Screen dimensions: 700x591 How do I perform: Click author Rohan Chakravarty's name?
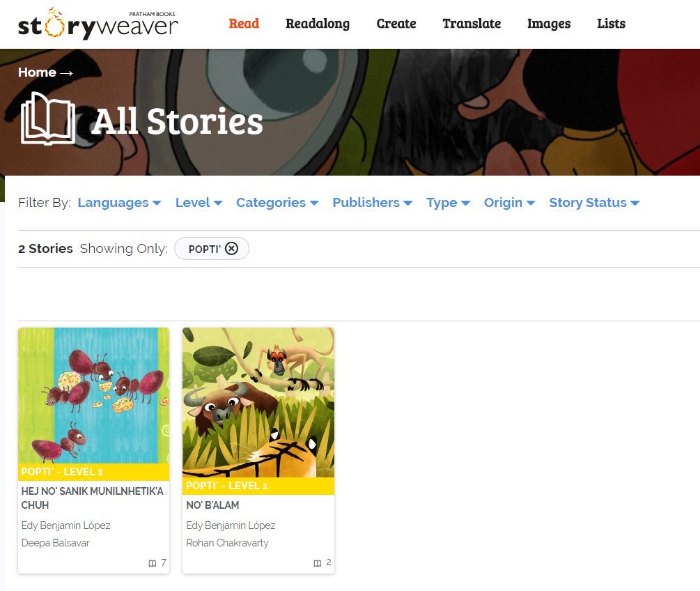[x=227, y=543]
